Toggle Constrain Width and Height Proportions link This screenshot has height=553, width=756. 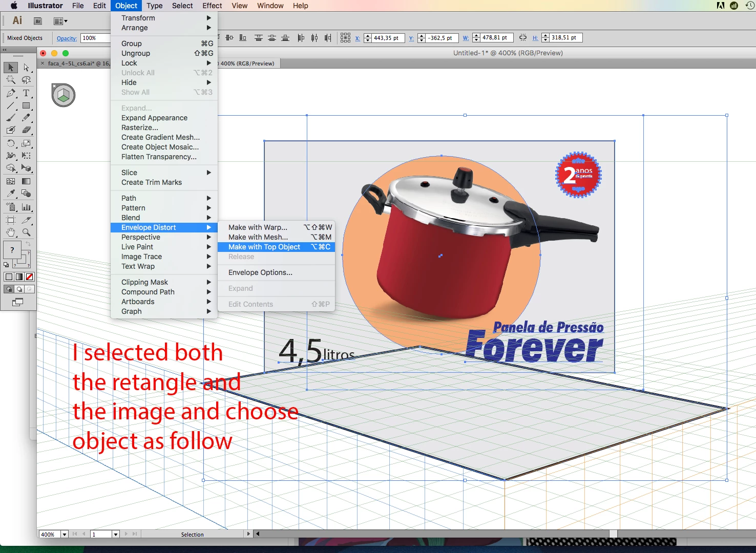pos(522,38)
